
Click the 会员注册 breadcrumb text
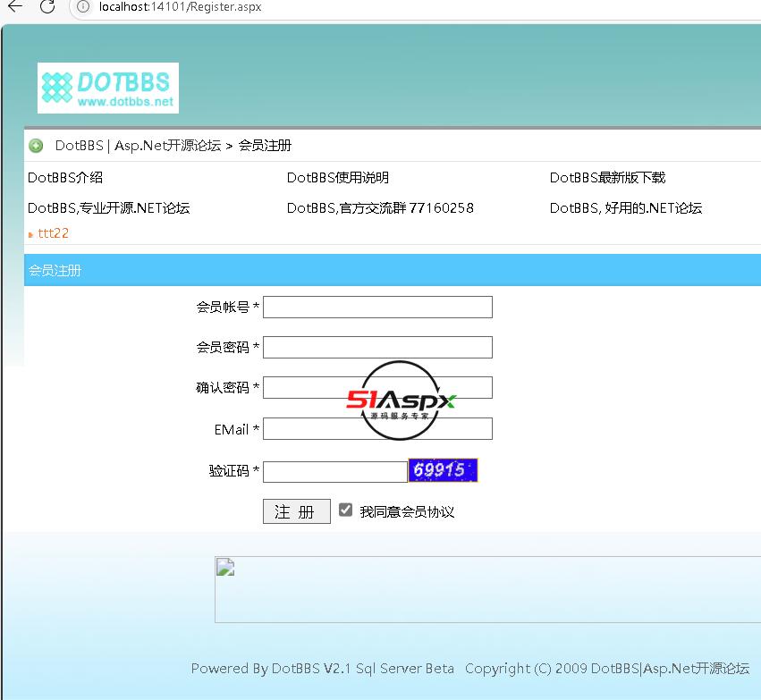[x=265, y=146]
